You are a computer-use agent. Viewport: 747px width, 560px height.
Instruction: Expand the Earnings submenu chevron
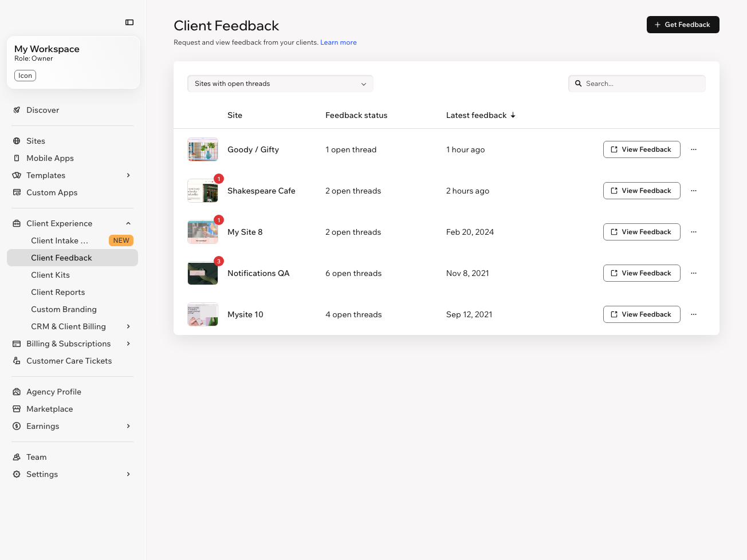click(x=128, y=426)
